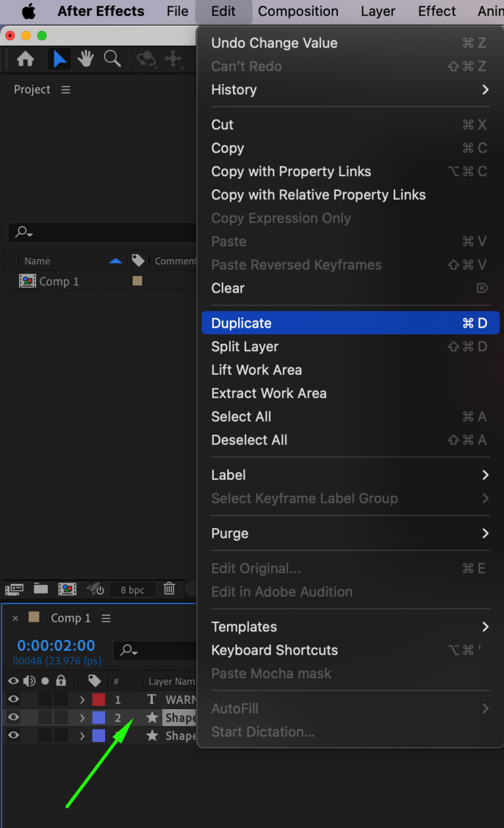Create a new folder in Project panel
Screen dimensions: 504x828
(x=41, y=589)
